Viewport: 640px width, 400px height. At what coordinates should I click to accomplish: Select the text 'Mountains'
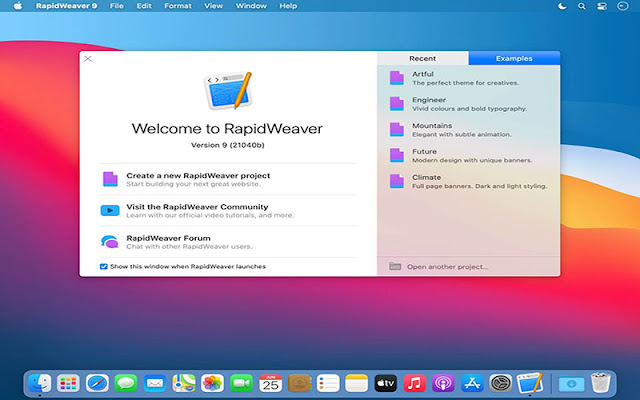click(432, 126)
